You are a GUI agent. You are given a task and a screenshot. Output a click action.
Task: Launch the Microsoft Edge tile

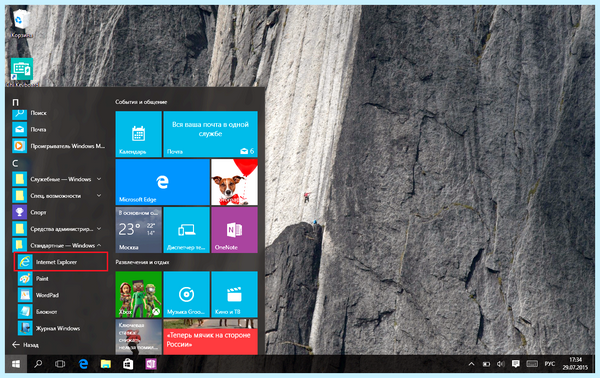pyautogui.click(x=163, y=182)
